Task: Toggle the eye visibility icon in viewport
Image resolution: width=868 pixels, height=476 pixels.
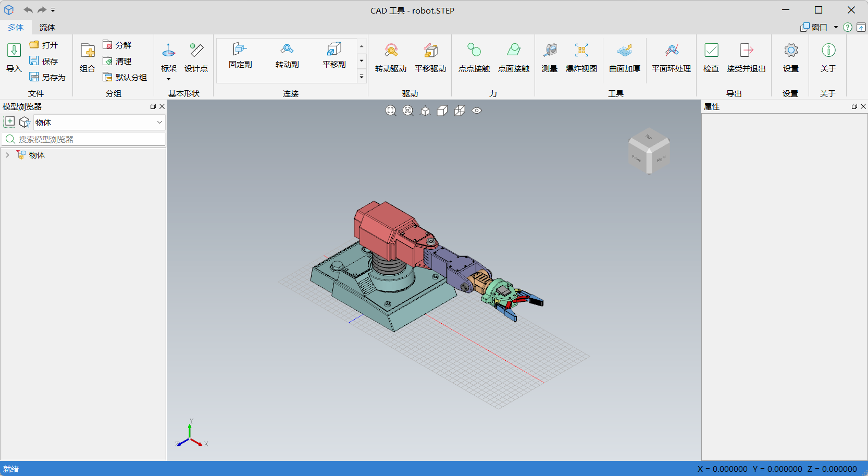Action: (x=477, y=111)
